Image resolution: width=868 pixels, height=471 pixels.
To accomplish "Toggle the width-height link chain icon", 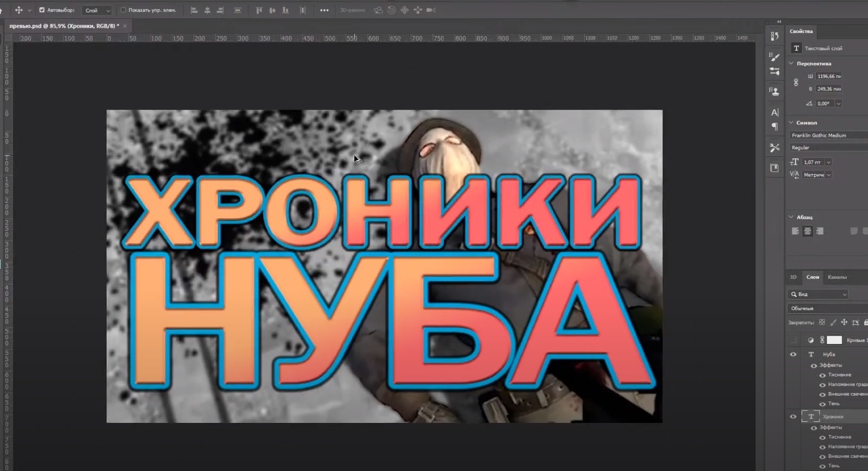I will [x=796, y=83].
